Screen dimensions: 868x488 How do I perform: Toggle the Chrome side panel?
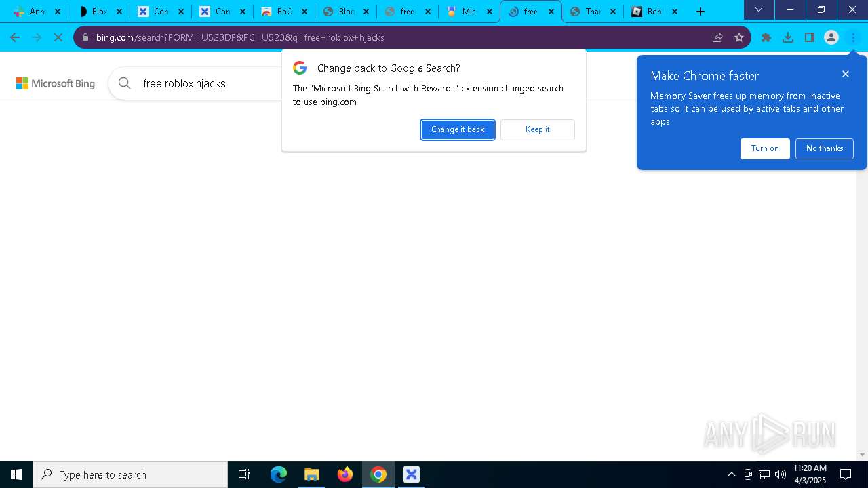point(810,37)
